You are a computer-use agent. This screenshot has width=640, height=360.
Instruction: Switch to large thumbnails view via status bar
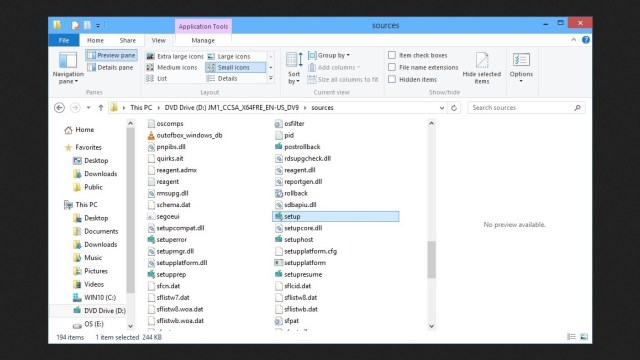584,337
